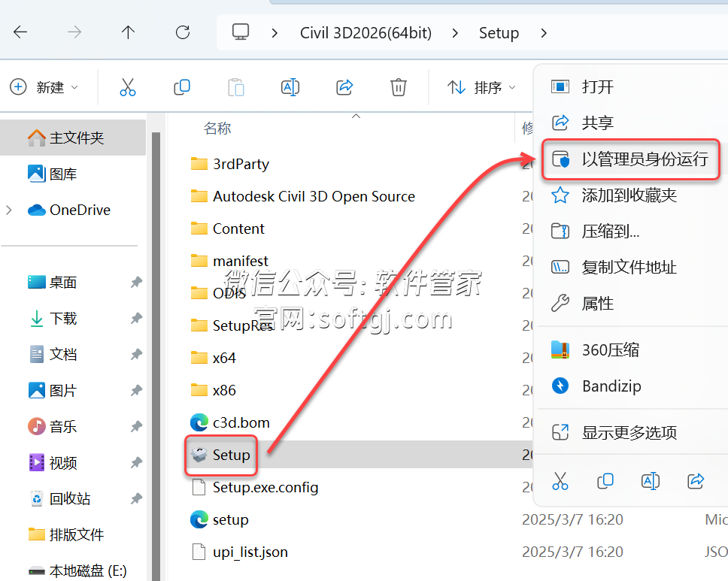Choose 以管理员身份运行 from context menu
The image size is (728, 581).
tap(630, 159)
